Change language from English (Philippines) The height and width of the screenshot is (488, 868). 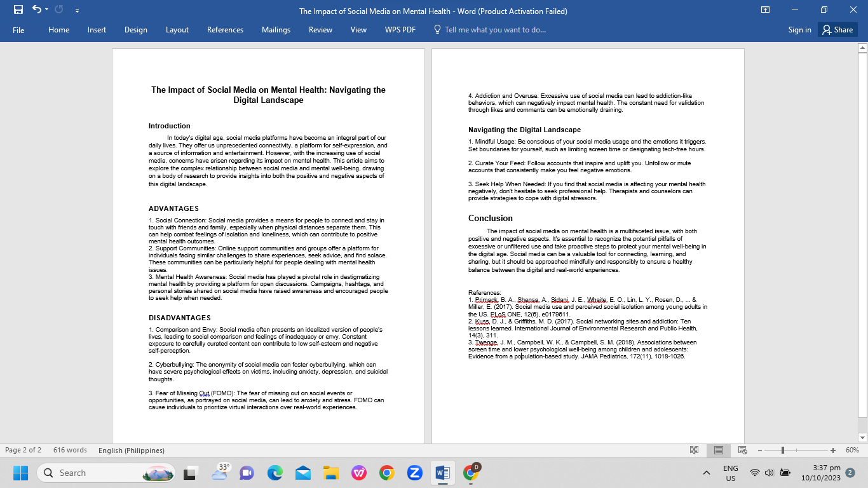pyautogui.click(x=132, y=450)
